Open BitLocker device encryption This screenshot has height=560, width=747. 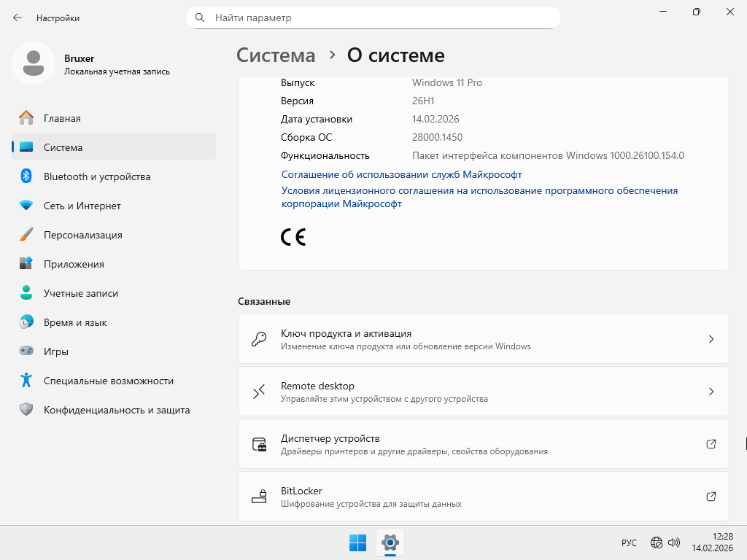point(483,497)
